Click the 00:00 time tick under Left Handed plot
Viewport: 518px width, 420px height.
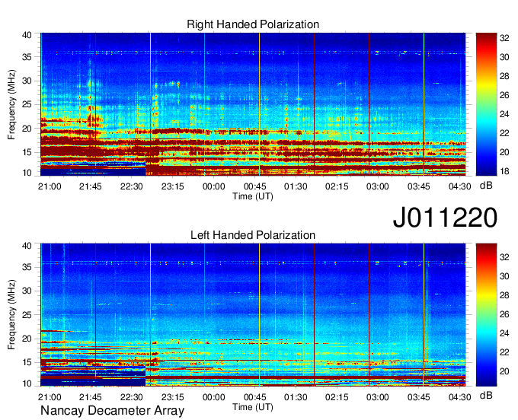[x=213, y=397]
